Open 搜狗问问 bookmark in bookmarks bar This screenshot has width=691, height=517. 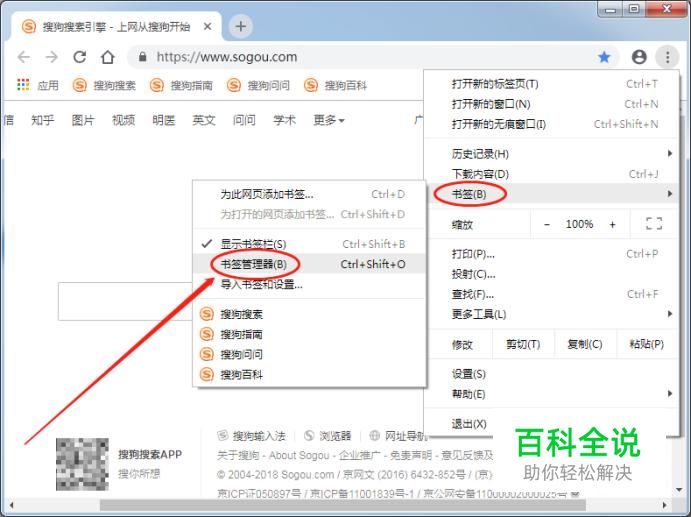(259, 85)
